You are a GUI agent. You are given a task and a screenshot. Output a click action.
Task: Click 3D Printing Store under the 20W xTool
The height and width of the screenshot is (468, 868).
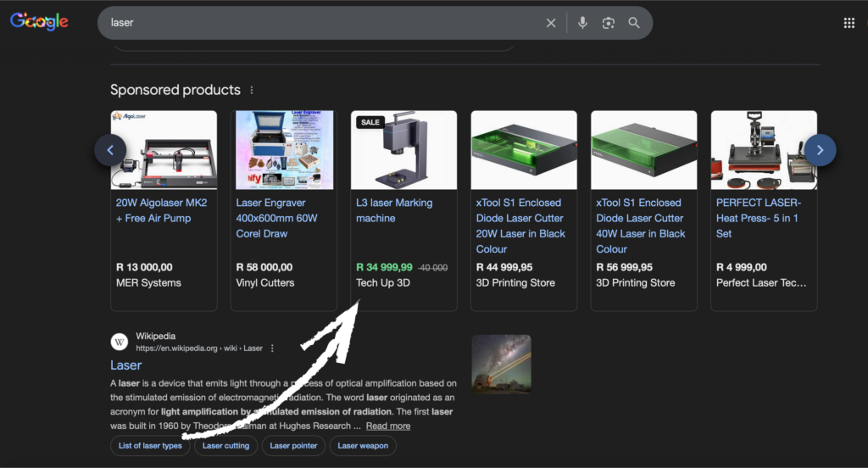[515, 283]
